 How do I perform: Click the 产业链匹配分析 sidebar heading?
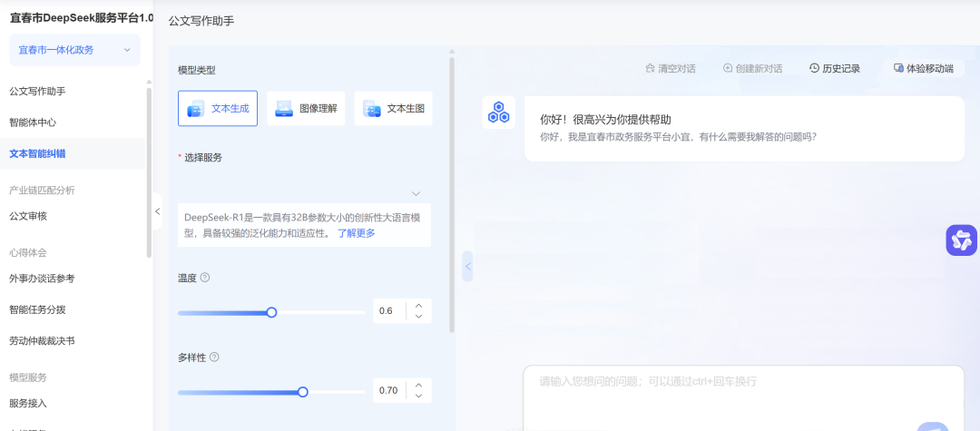tap(42, 190)
